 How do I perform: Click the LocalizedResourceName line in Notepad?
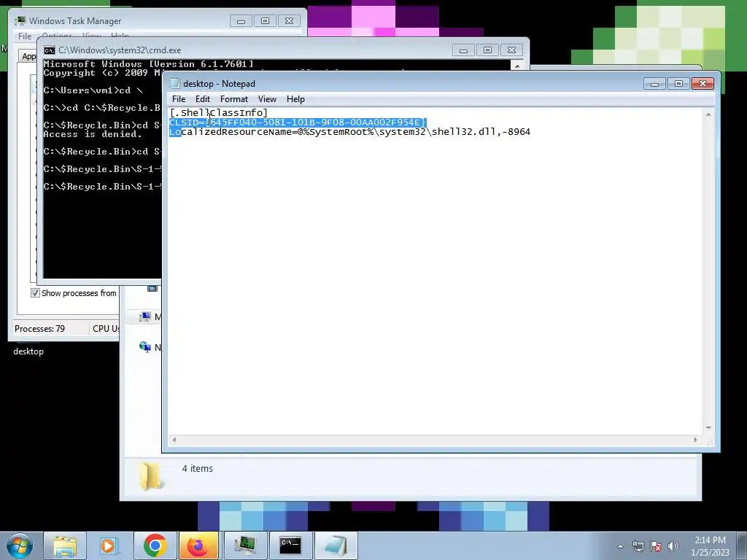coord(349,132)
